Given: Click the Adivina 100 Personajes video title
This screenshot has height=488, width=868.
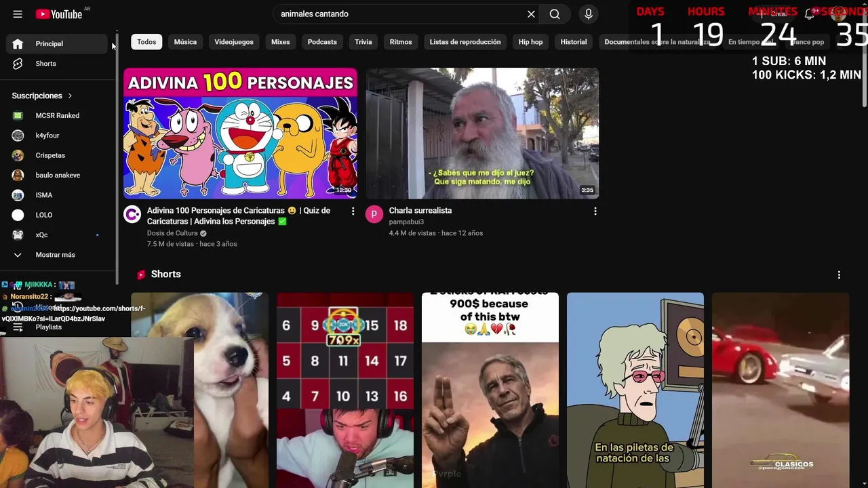Looking at the screenshot, I should tap(239, 216).
